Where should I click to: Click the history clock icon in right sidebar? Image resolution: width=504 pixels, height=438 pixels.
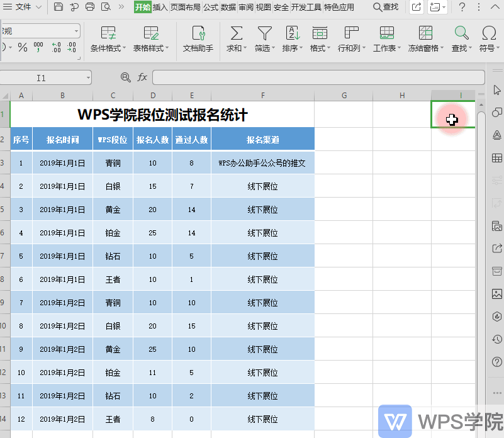(497, 339)
